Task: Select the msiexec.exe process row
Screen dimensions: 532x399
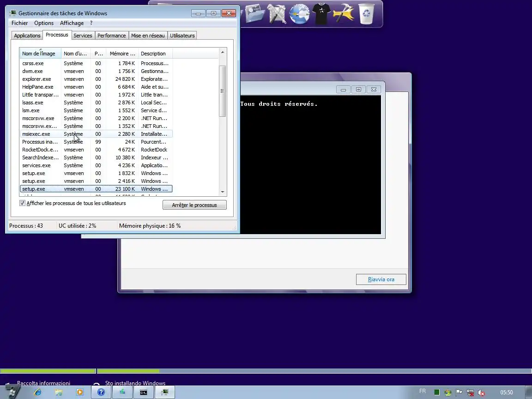Action: (96, 134)
